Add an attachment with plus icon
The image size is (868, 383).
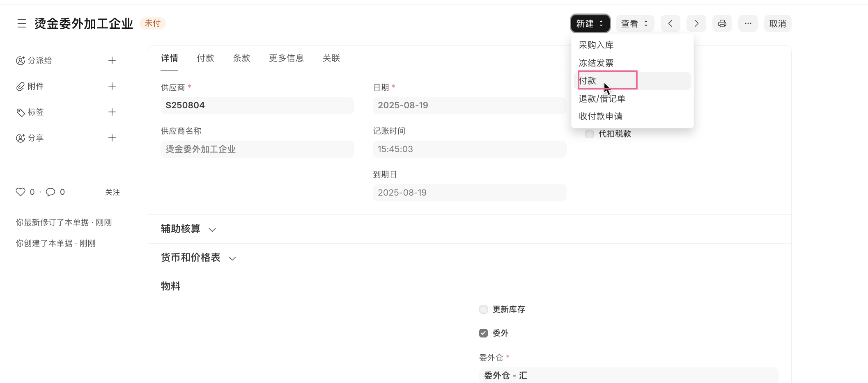112,87
